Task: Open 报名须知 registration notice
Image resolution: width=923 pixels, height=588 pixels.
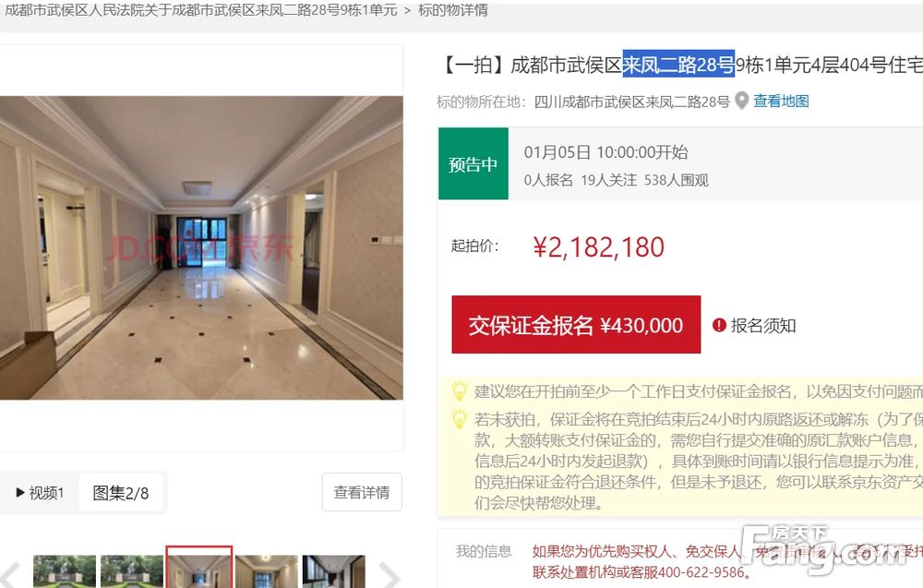Action: (x=763, y=326)
